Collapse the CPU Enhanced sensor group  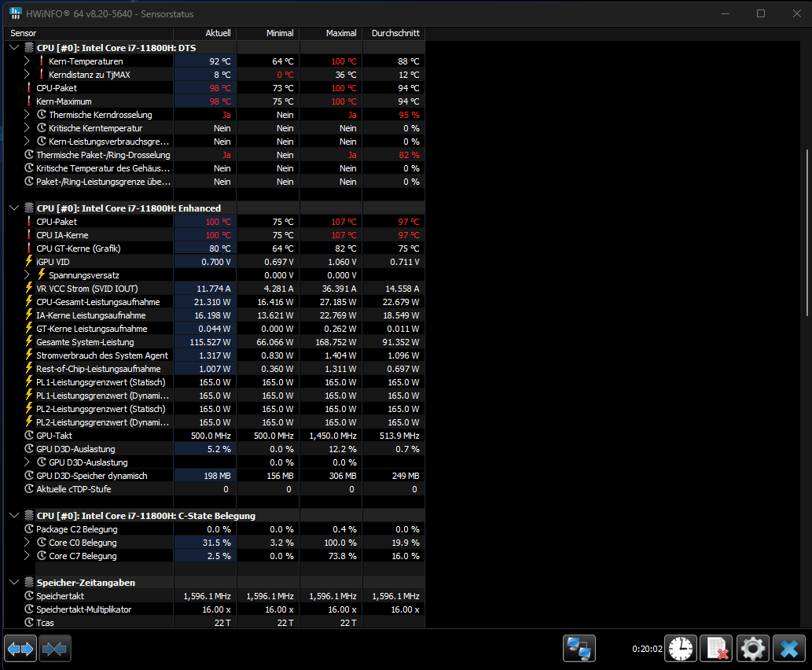(x=14, y=208)
